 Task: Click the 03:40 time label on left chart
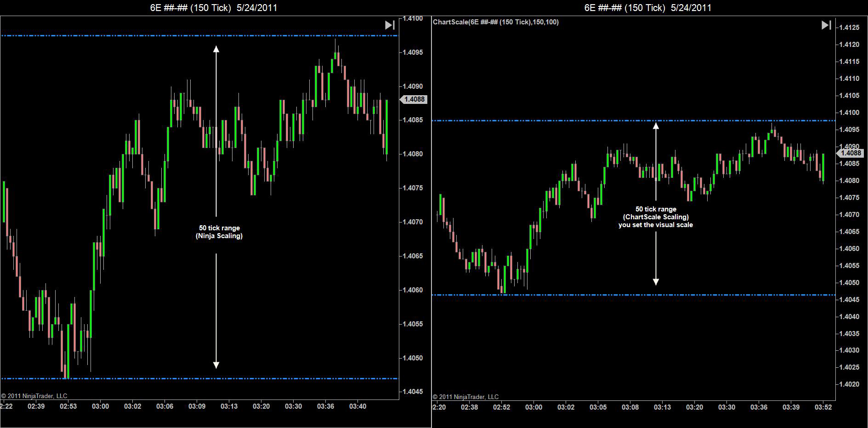[358, 406]
